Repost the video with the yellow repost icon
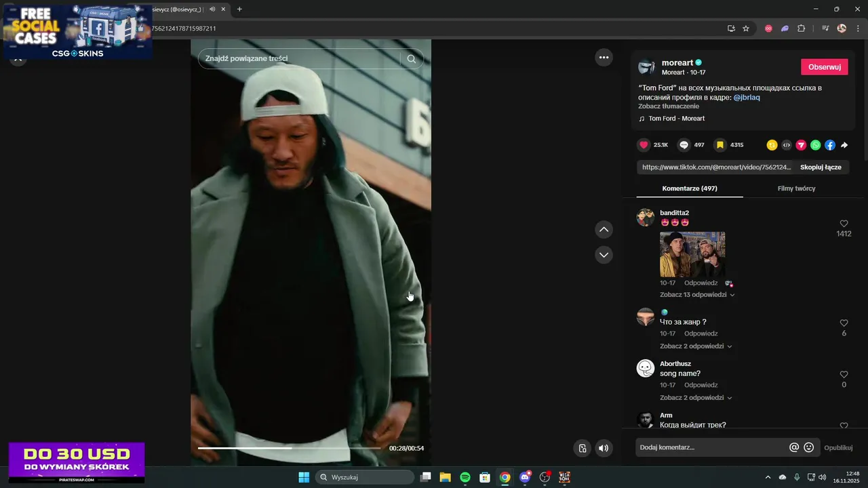 (772, 145)
